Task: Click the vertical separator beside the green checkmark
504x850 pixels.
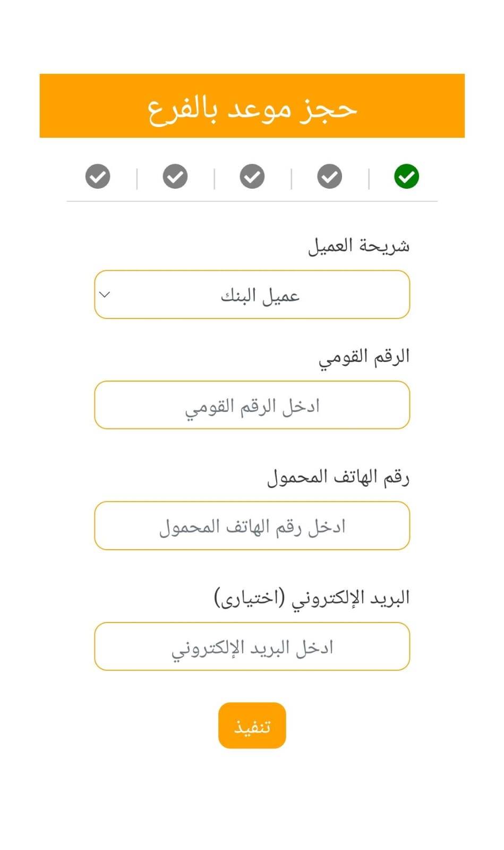Action: [x=369, y=179]
